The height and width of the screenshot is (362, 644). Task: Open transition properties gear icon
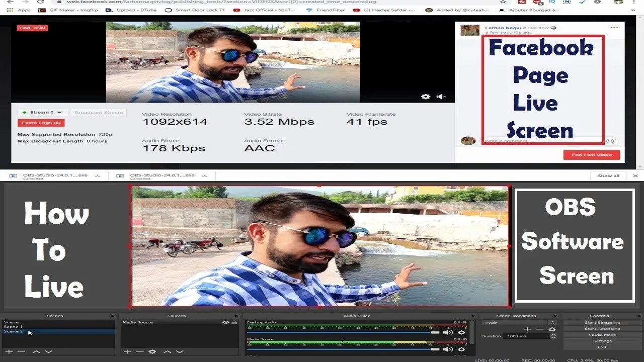click(552, 329)
